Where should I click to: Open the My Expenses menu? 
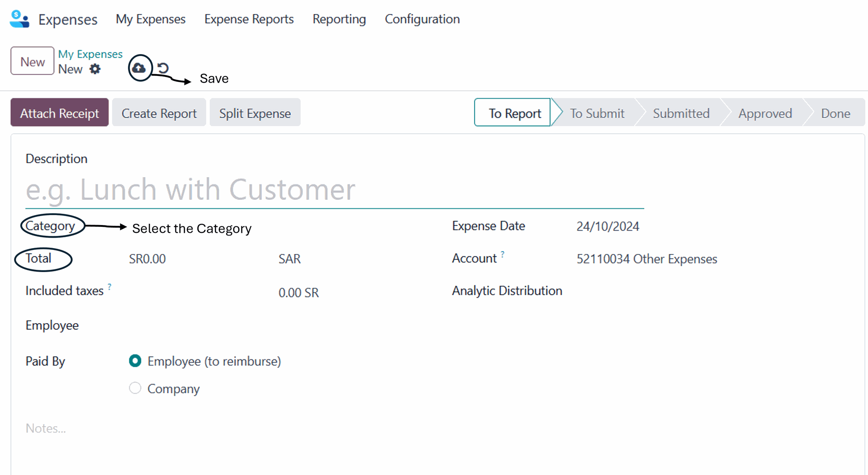pos(151,19)
